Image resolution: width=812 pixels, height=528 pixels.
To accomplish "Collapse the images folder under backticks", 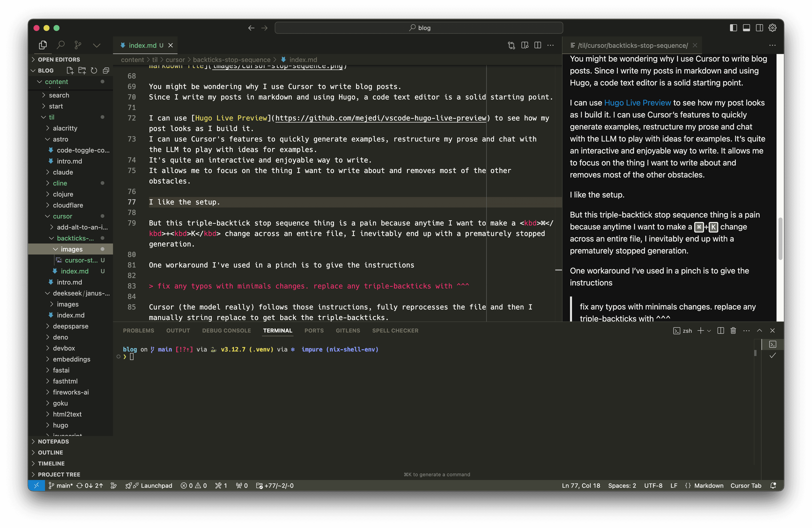I will click(71, 249).
